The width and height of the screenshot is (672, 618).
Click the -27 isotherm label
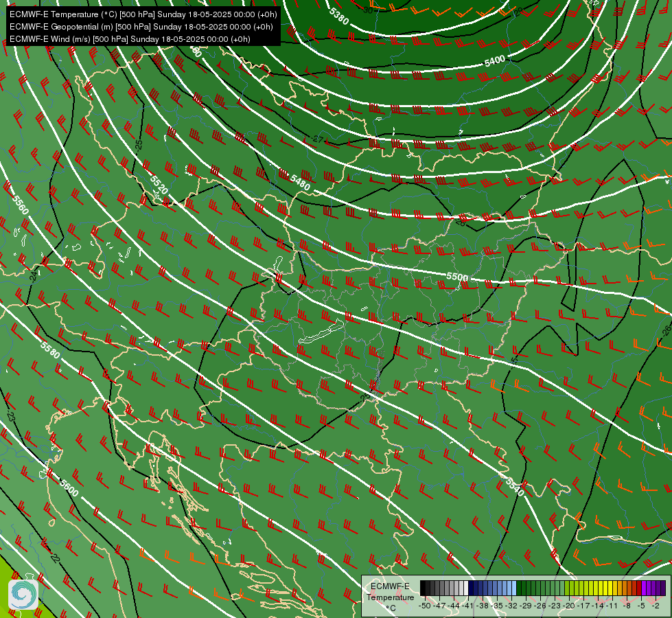click(318, 139)
